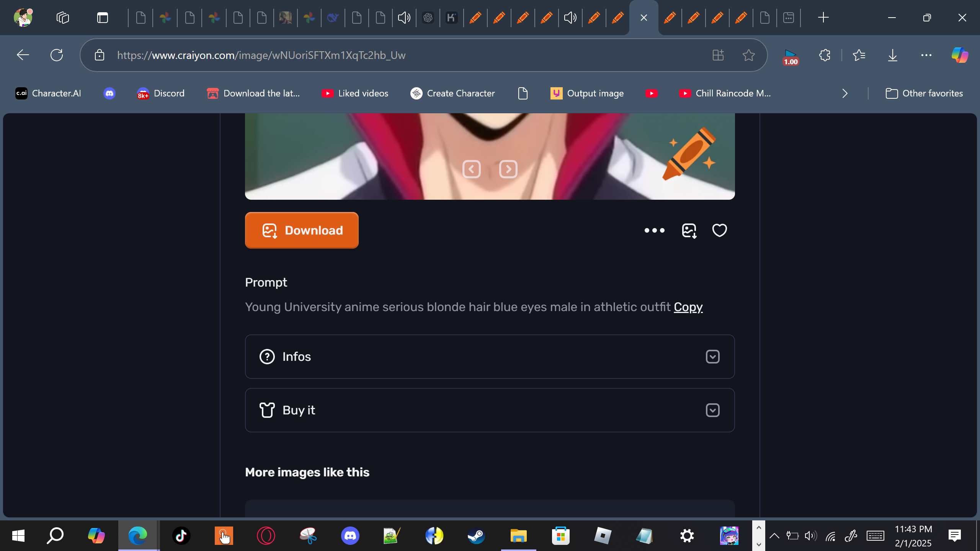Open Character.AI bookmark
The height and width of the screenshot is (551, 980).
48,93
